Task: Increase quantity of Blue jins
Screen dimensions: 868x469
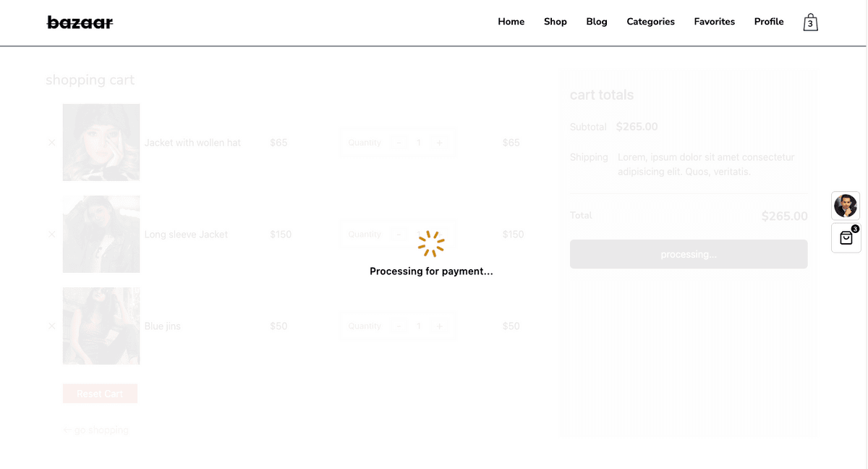Action: 439,326
